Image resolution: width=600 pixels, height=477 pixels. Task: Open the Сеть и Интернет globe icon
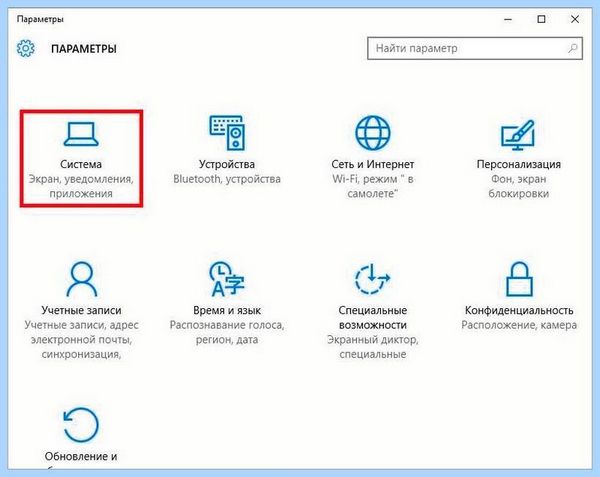pyautogui.click(x=373, y=133)
